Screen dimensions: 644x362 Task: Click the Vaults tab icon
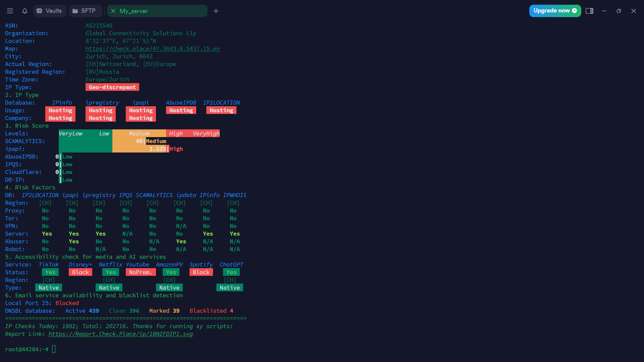click(40, 11)
